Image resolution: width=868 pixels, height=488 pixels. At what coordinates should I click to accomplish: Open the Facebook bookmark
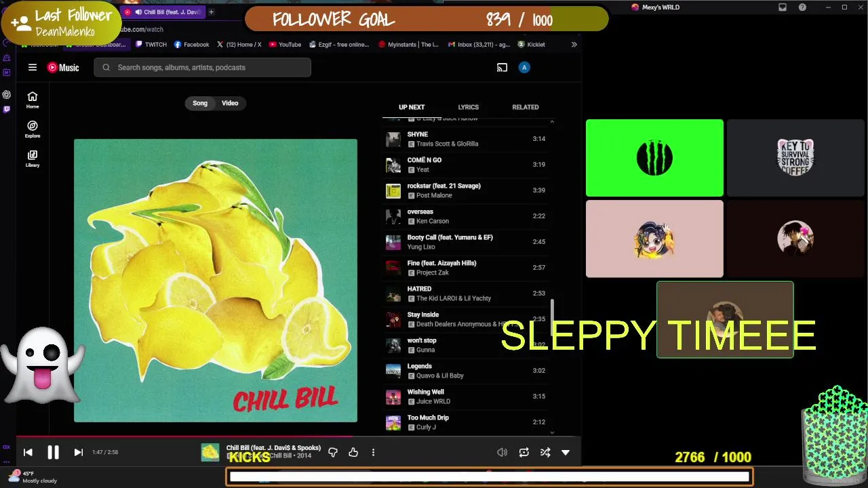192,45
